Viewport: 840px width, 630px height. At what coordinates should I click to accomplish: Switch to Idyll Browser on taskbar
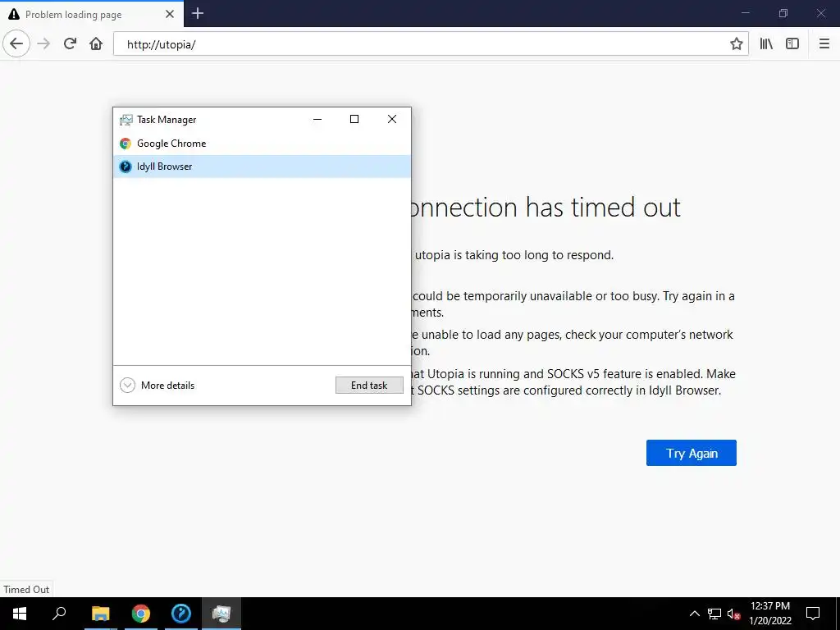pyautogui.click(x=181, y=614)
